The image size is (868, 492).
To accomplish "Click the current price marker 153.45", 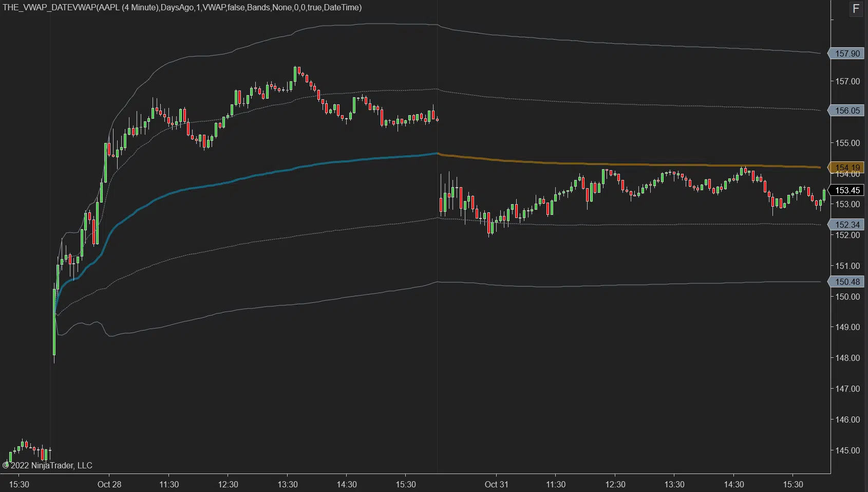I will click(x=846, y=190).
